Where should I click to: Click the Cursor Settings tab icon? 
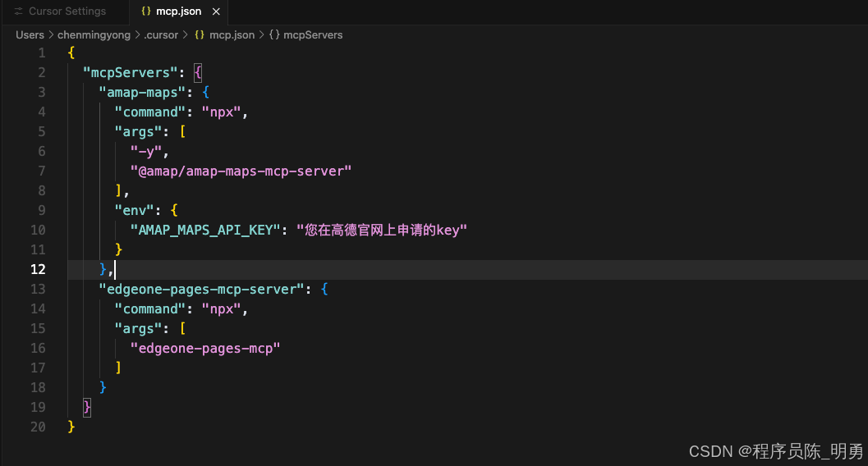coord(18,11)
